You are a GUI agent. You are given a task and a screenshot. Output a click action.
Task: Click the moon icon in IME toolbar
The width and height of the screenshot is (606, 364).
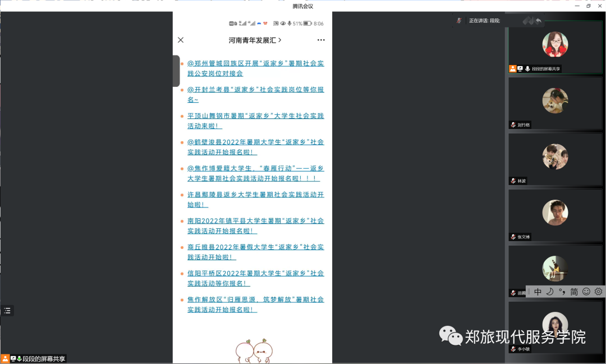550,292
